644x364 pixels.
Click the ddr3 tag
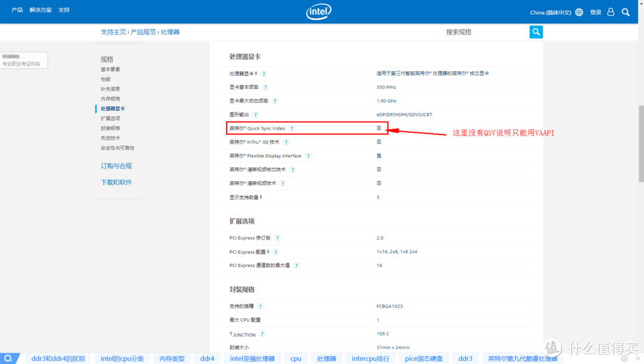pos(465,359)
